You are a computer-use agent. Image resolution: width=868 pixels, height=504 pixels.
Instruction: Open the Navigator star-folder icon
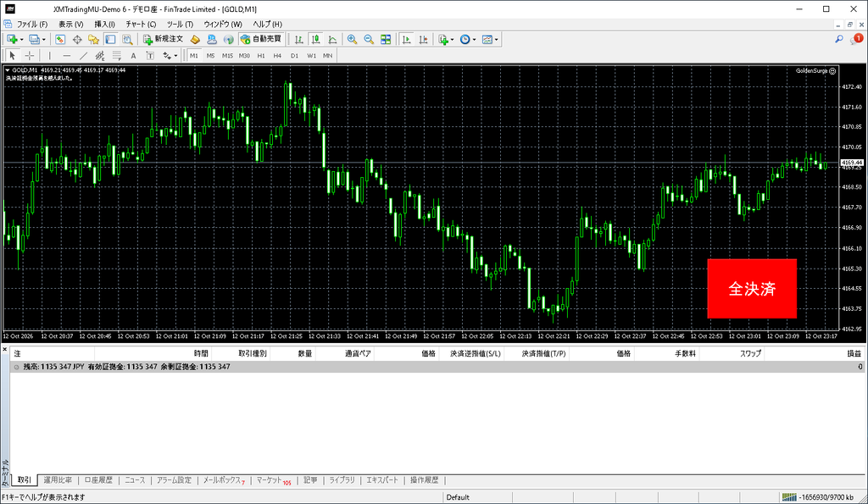click(93, 39)
